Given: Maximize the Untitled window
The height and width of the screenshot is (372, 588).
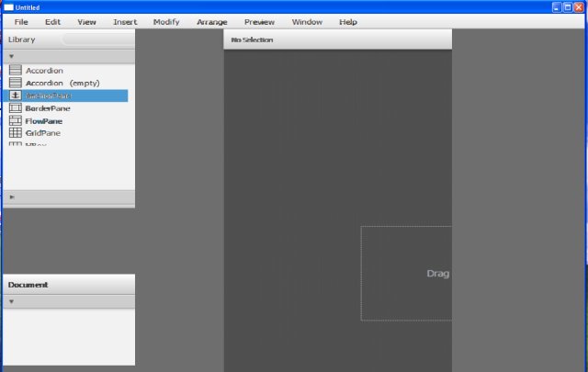Looking at the screenshot, I should (568, 7).
